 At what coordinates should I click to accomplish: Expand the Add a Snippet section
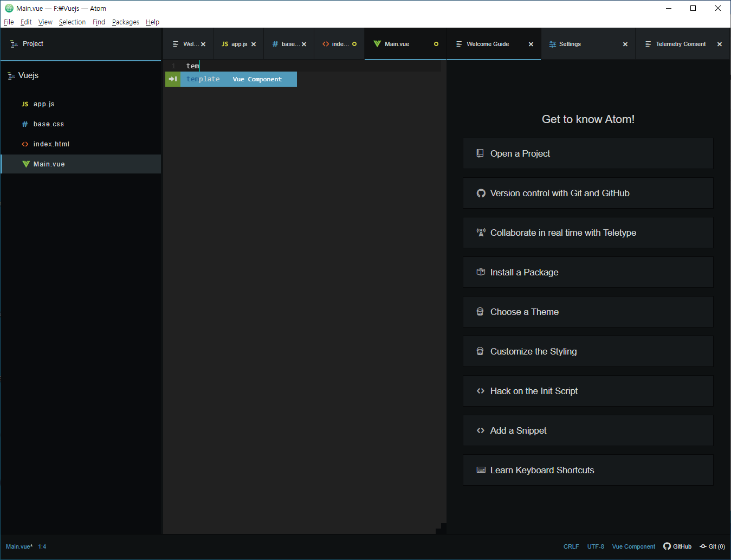[588, 430]
